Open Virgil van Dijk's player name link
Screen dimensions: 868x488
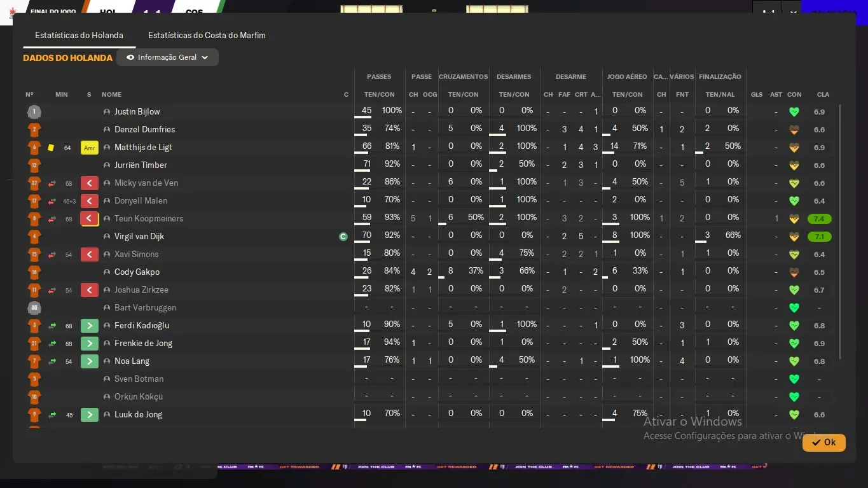pos(139,237)
